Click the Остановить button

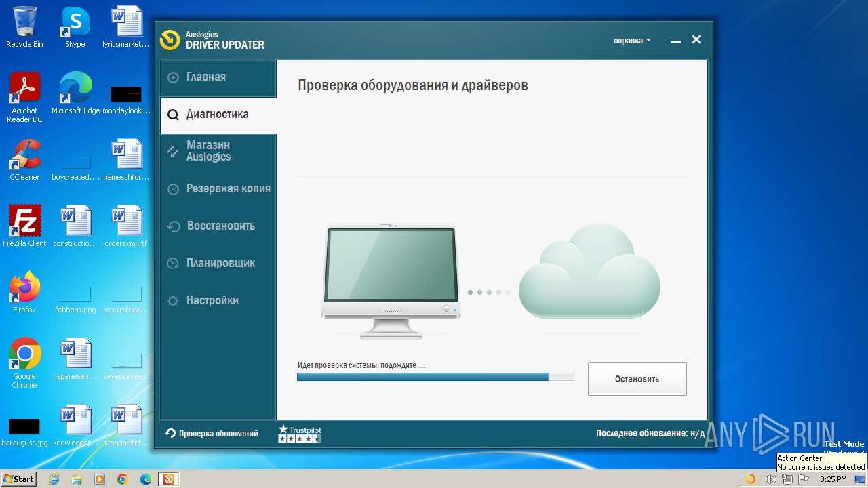pyautogui.click(x=637, y=379)
